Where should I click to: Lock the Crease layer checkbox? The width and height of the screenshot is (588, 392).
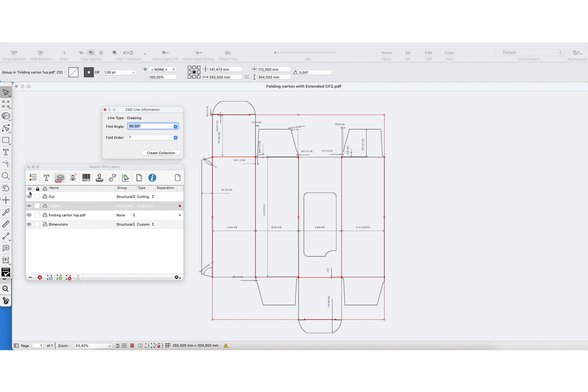(37, 206)
